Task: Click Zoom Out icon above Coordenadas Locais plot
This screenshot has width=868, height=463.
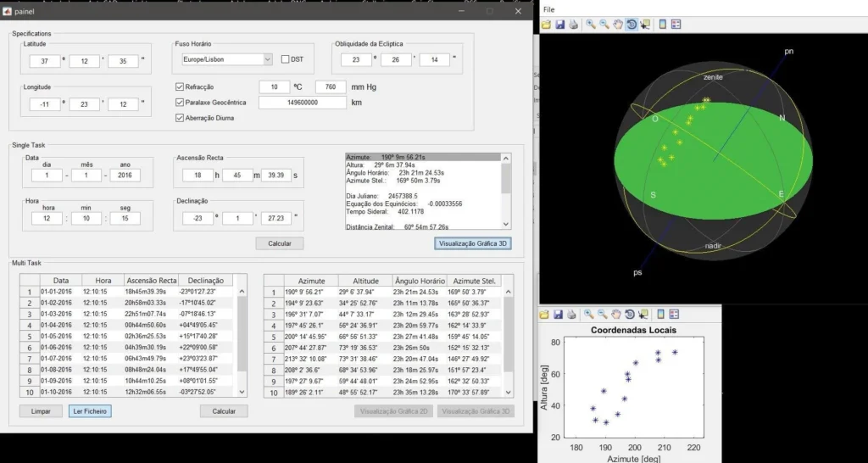Action: 603,315
